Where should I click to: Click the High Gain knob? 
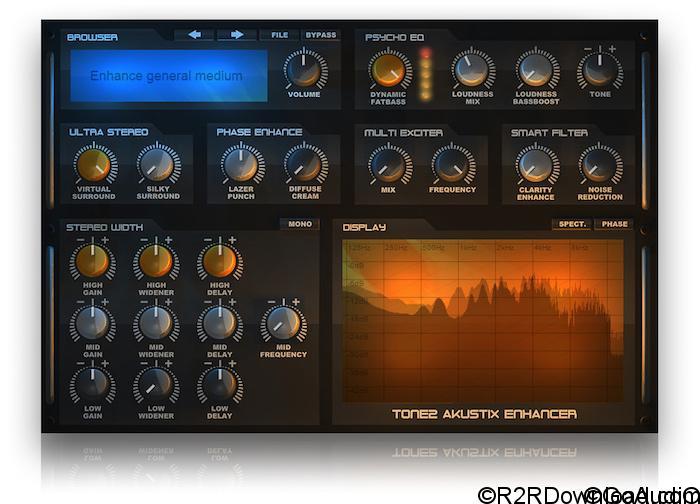coord(93,260)
